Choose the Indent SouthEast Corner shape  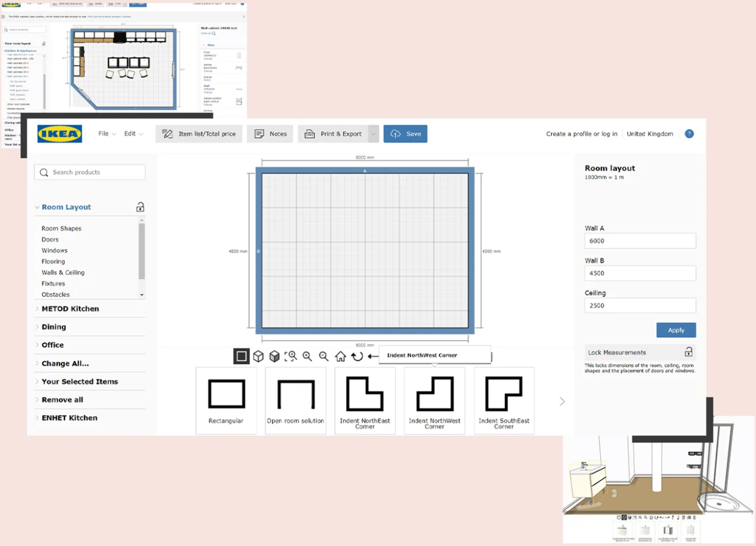pyautogui.click(x=504, y=401)
